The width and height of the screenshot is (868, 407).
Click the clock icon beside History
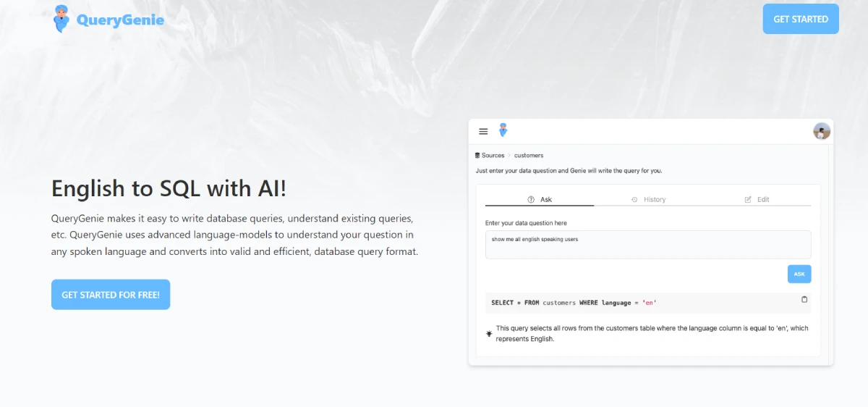pyautogui.click(x=634, y=199)
